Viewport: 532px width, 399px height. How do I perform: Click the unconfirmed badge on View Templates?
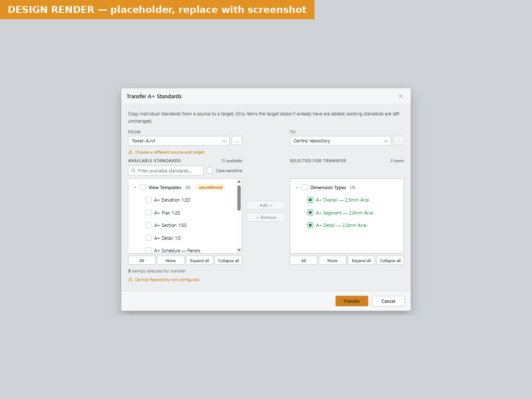tap(211, 187)
